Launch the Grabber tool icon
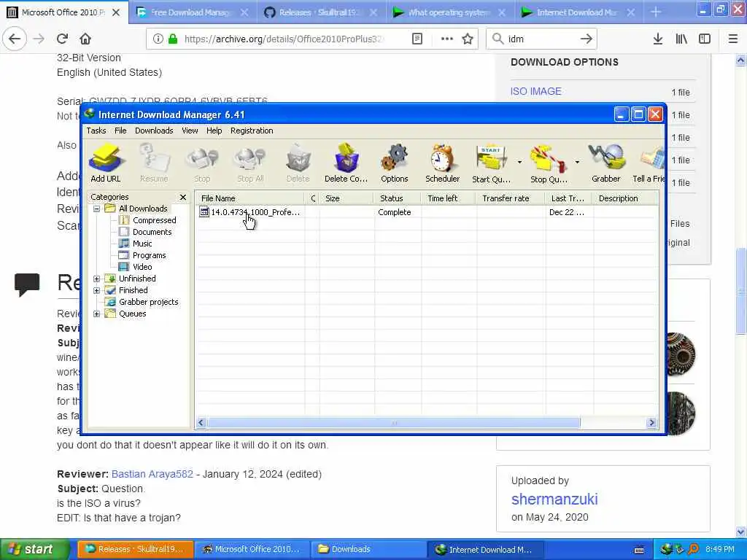This screenshot has height=560, width=747. coord(606,163)
